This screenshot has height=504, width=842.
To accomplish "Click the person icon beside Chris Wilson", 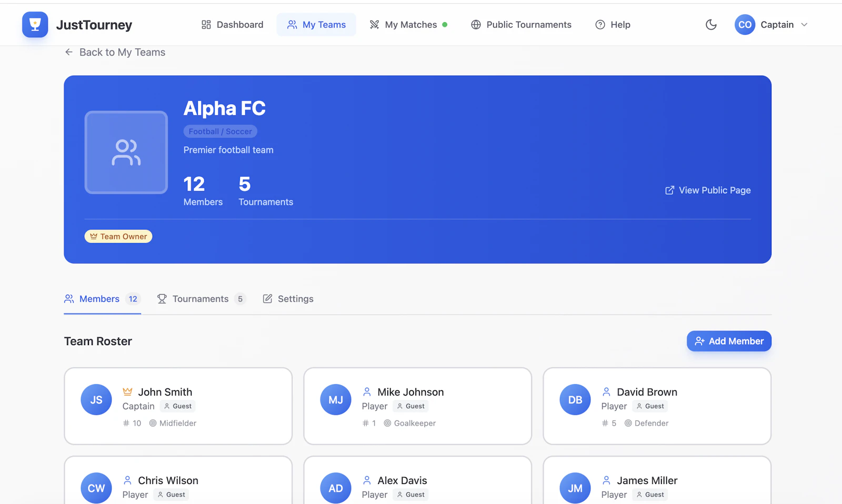I will point(127,480).
